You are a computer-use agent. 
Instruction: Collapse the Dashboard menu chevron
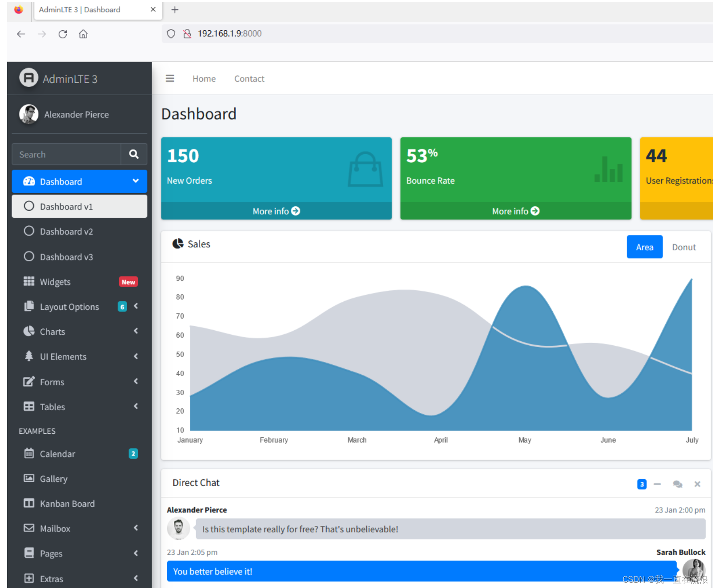click(x=135, y=181)
